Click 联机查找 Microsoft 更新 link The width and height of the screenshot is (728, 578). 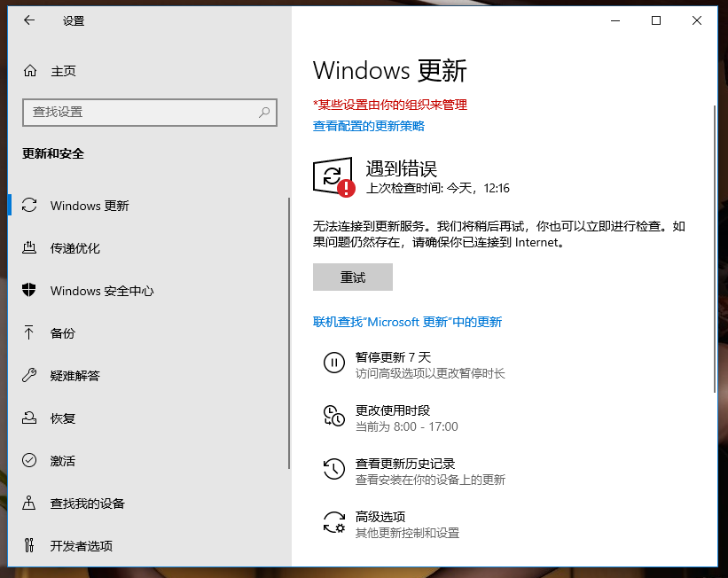click(x=407, y=322)
